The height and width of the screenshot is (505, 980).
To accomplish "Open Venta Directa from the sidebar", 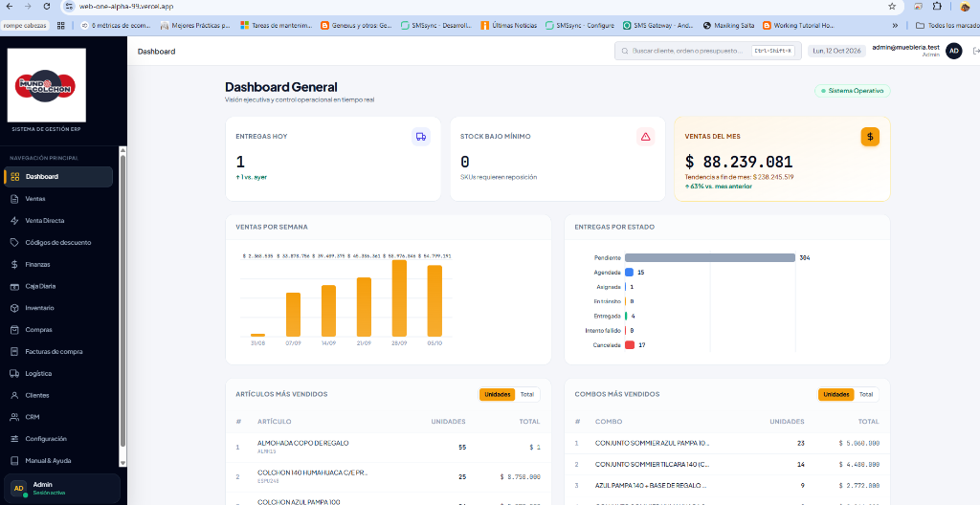I will coord(58,221).
